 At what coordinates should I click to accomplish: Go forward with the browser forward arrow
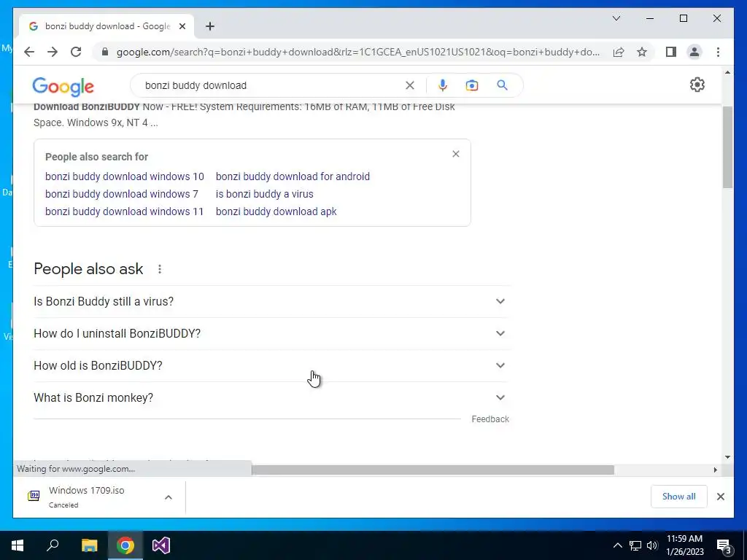click(x=53, y=52)
